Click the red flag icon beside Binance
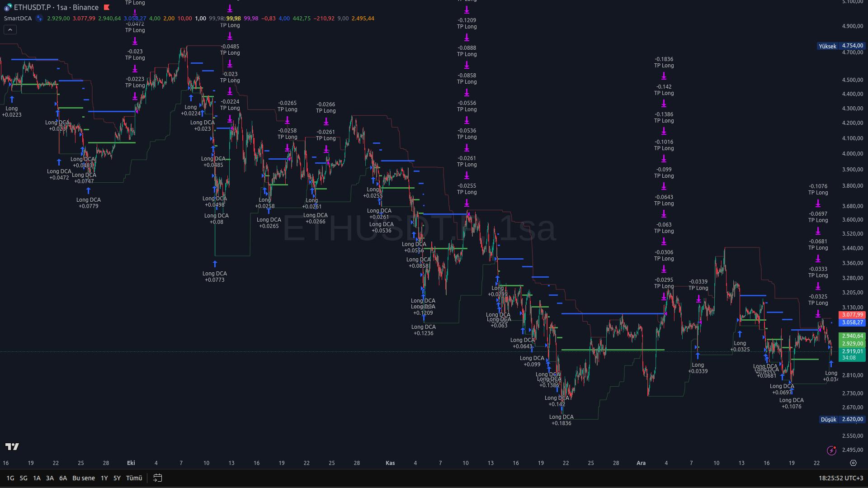The image size is (868, 488). click(107, 7)
